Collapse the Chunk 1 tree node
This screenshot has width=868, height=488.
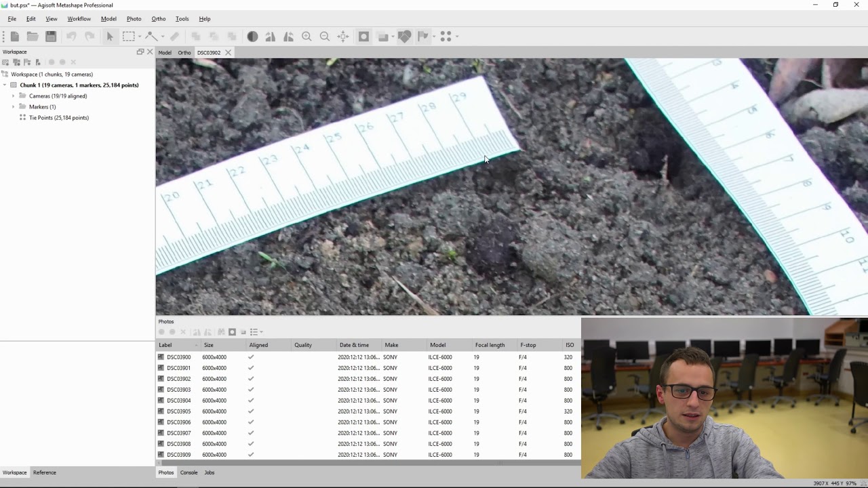pos(5,85)
